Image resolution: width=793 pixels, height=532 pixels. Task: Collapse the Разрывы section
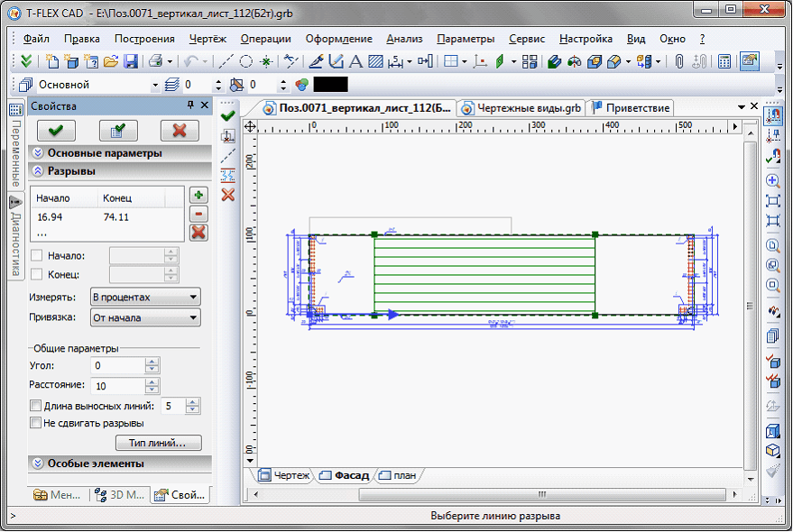[120, 171]
